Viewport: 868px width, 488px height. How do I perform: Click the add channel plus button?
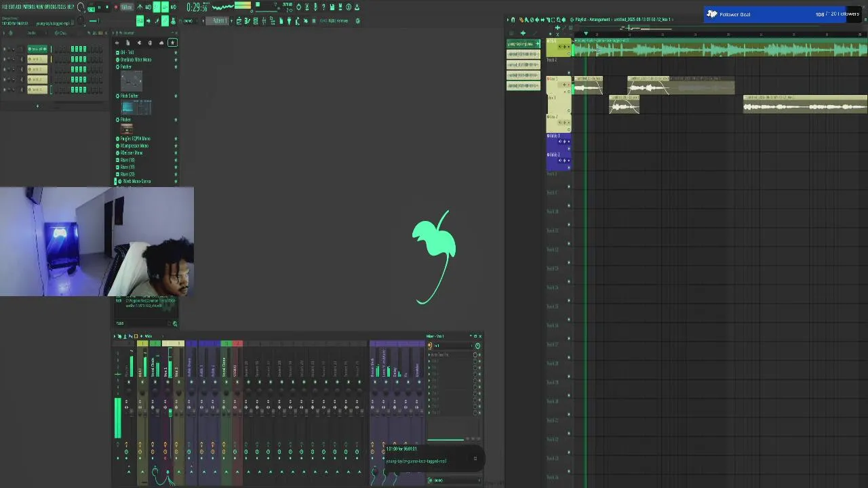click(37, 106)
